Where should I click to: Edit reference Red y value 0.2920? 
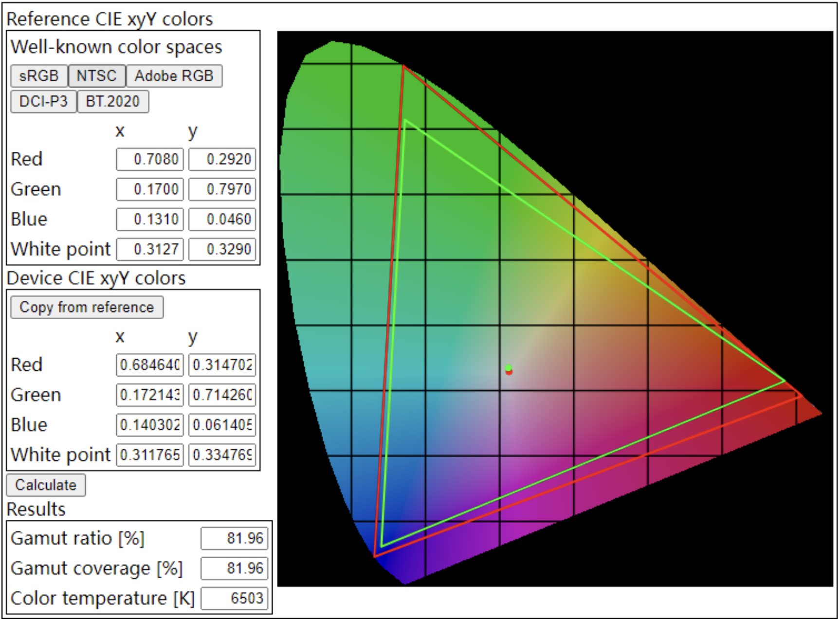222,159
